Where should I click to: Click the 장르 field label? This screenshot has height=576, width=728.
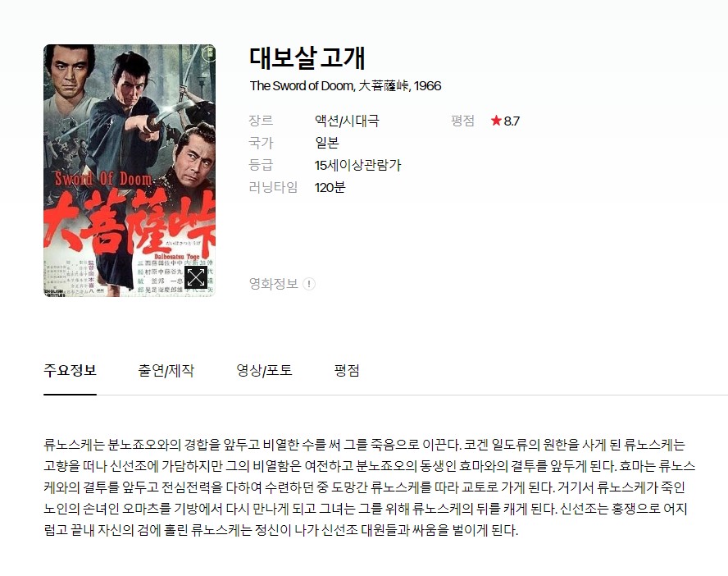pos(261,121)
